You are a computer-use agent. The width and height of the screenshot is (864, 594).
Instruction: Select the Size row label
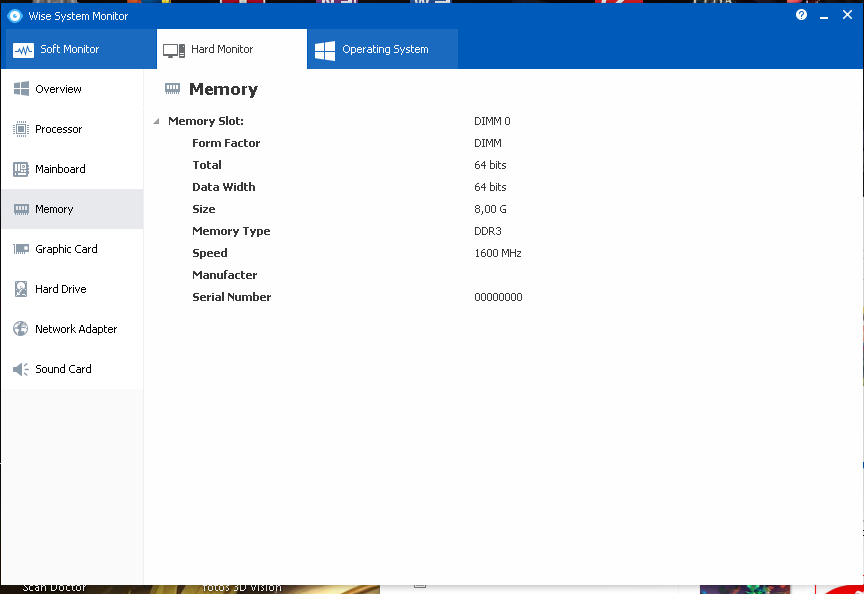(x=204, y=209)
